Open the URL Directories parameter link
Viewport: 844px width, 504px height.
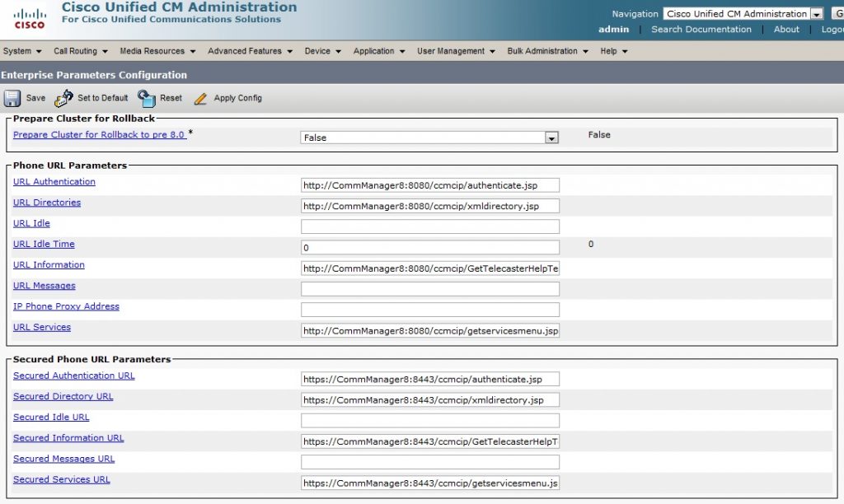point(47,203)
